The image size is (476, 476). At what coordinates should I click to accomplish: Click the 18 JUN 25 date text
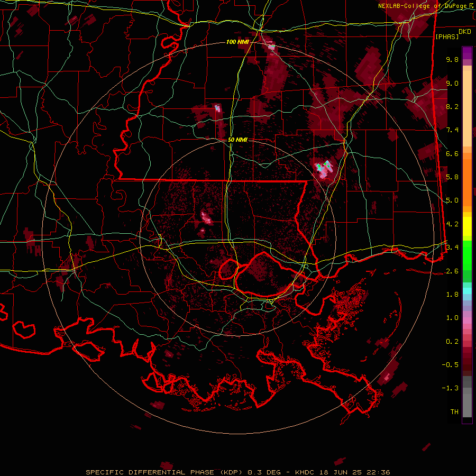click(x=340, y=472)
